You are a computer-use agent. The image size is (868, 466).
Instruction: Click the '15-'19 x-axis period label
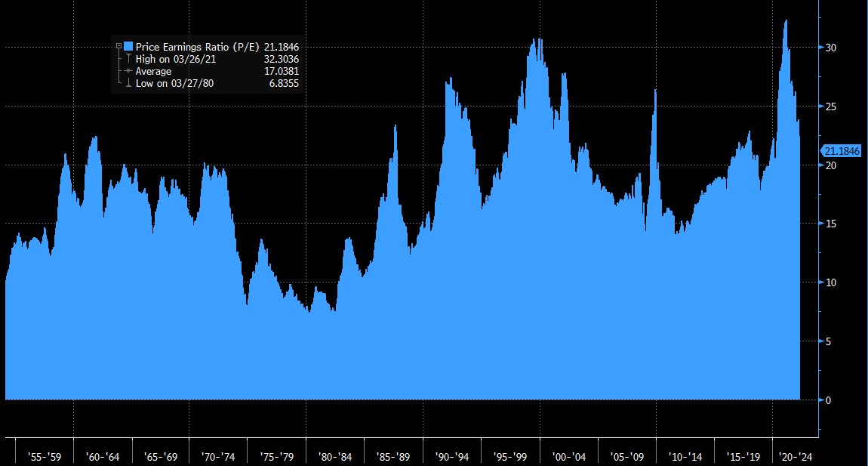pos(743,457)
